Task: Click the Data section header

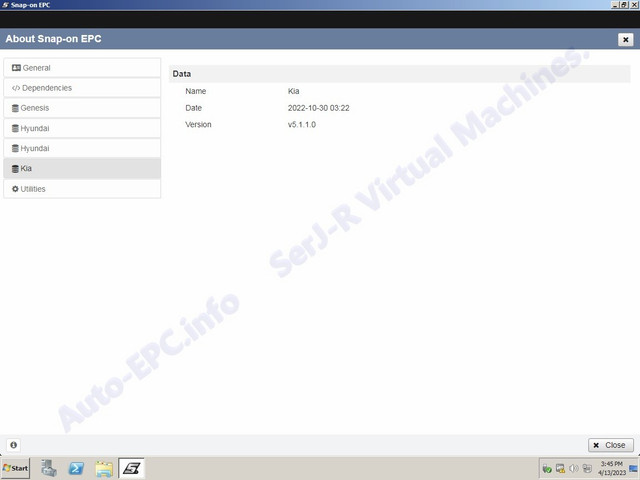Action: pos(399,74)
